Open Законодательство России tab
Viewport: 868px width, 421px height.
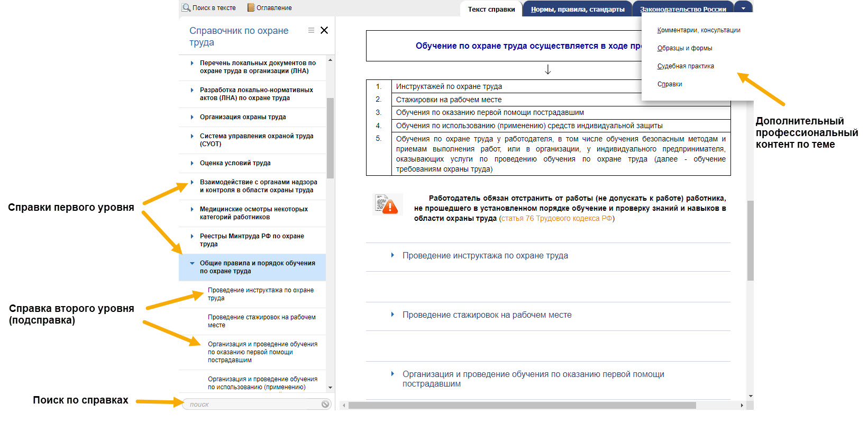coord(683,9)
